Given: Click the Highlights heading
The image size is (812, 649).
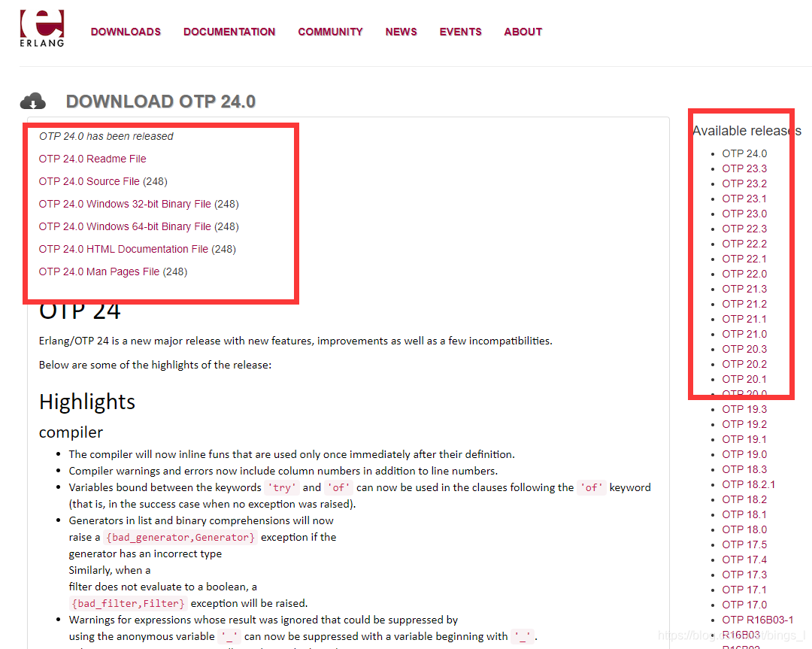Looking at the screenshot, I should (x=87, y=402).
